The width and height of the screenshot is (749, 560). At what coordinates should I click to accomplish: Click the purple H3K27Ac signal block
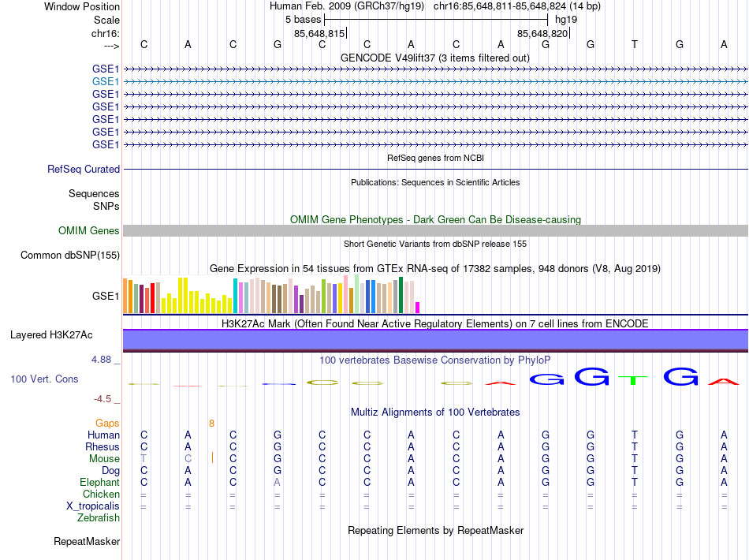click(435, 340)
